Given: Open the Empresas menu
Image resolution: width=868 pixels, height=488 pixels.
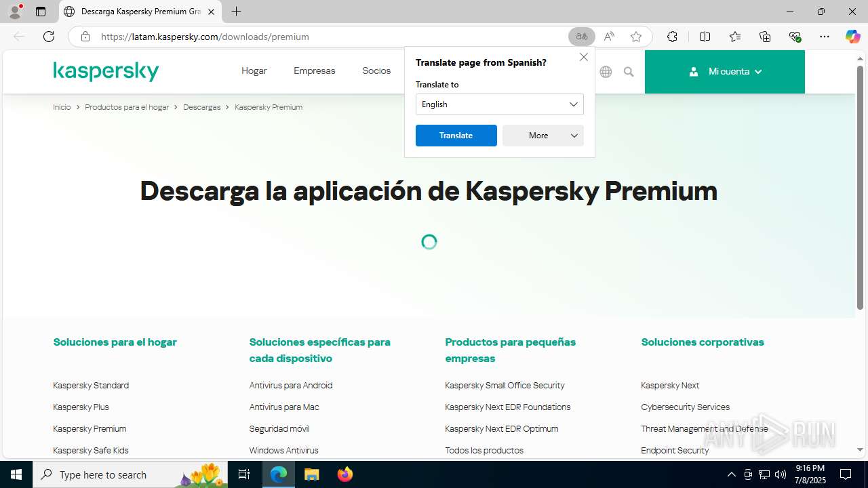Looking at the screenshot, I should [315, 70].
